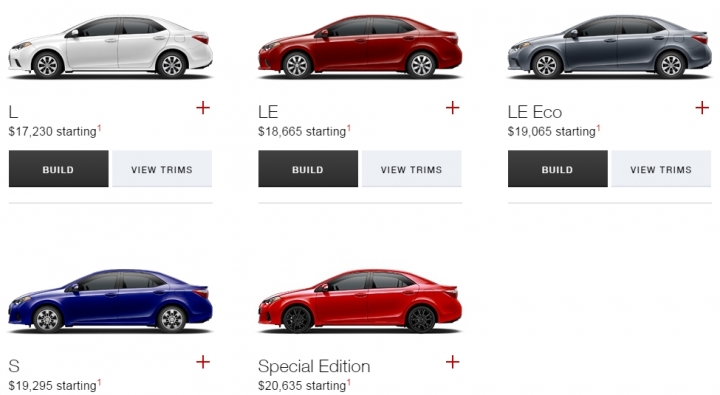This screenshot has height=395, width=720.
Task: Click BUILD for the LE Eco trim
Action: point(558,169)
